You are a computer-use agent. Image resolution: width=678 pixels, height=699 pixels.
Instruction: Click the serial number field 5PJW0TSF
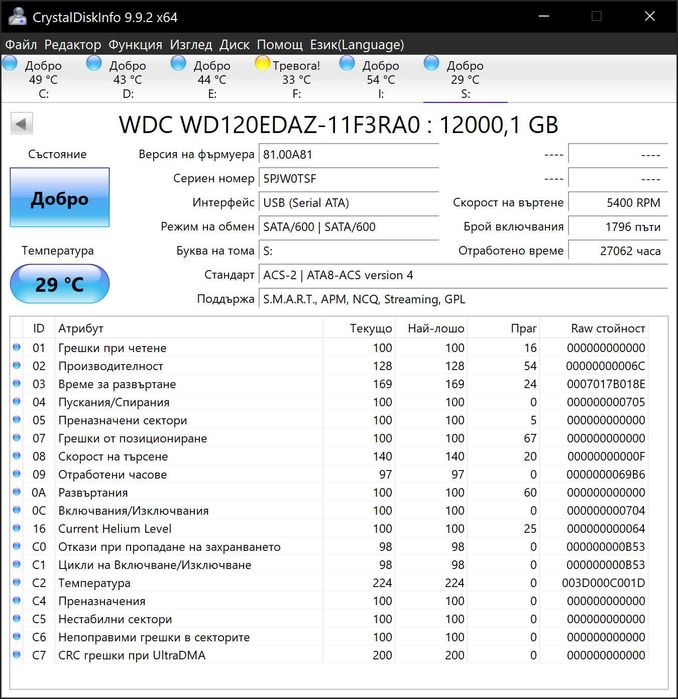pos(349,179)
